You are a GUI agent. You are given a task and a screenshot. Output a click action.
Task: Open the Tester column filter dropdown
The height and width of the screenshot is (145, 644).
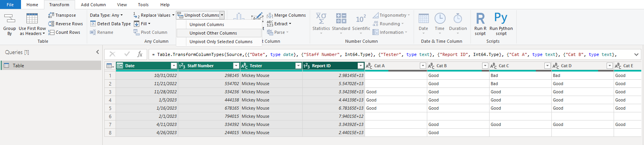coord(298,66)
